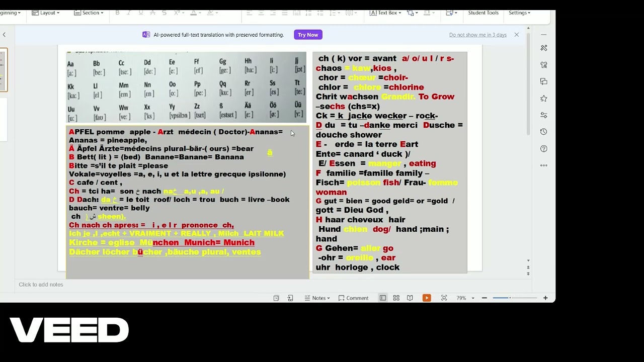Screen dimensions: 644x362
Task: Click the arrow-page icon beside Notes
Action: coord(290,298)
